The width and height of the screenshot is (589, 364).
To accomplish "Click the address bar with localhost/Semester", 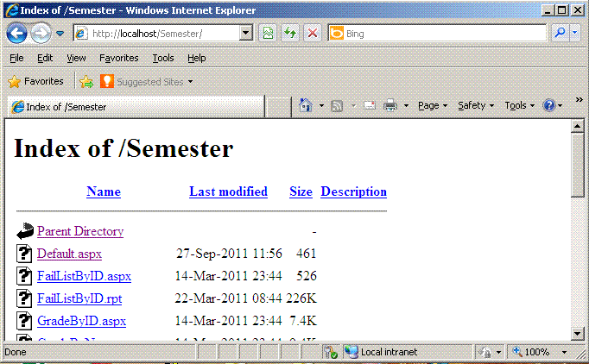I will pyautogui.click(x=157, y=34).
